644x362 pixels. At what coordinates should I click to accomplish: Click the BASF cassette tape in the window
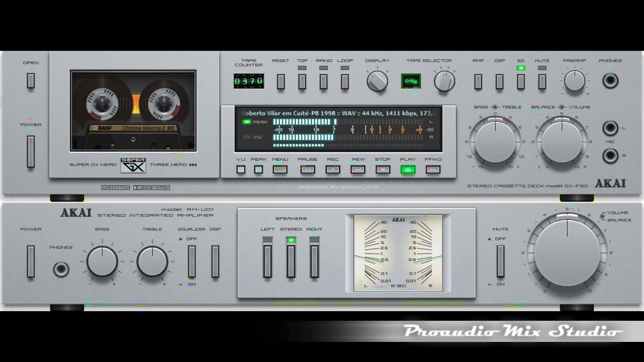pyautogui.click(x=133, y=111)
